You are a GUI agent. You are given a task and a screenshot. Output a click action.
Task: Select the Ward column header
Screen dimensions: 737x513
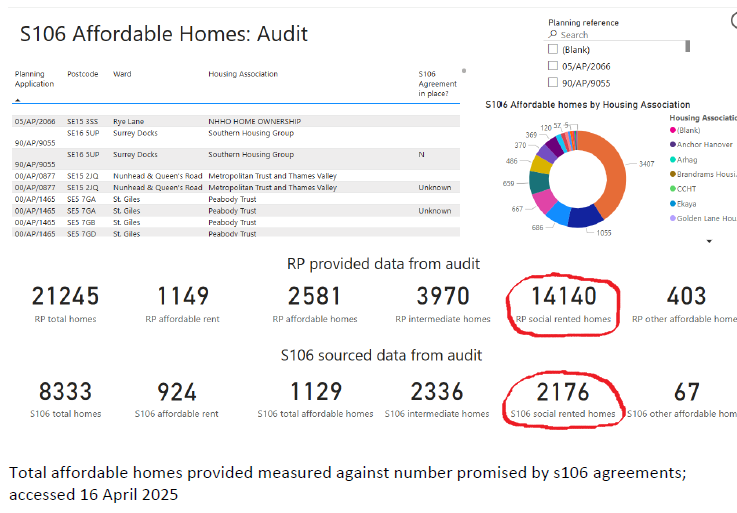point(122,74)
